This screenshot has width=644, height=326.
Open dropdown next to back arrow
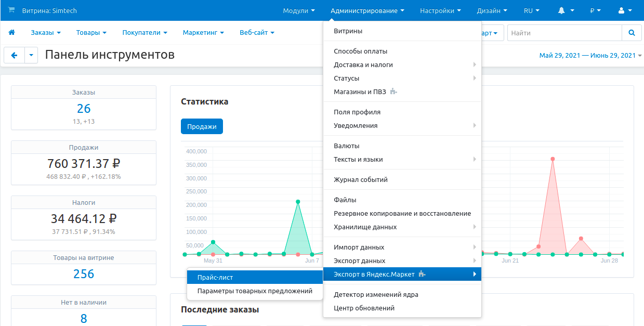coord(31,55)
